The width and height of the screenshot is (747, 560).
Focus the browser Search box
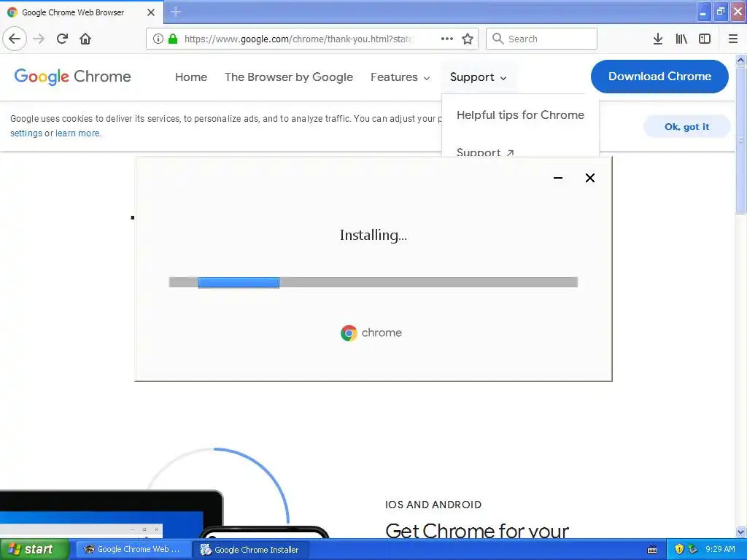point(541,39)
